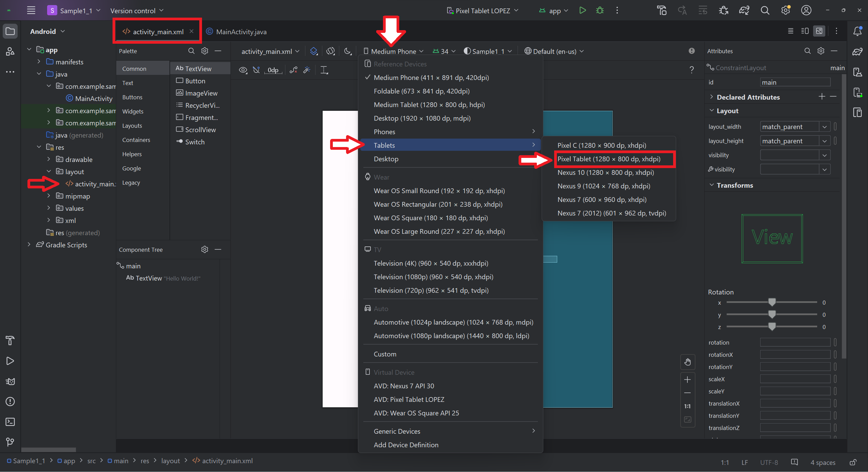Run the app with green play icon

[x=583, y=11]
